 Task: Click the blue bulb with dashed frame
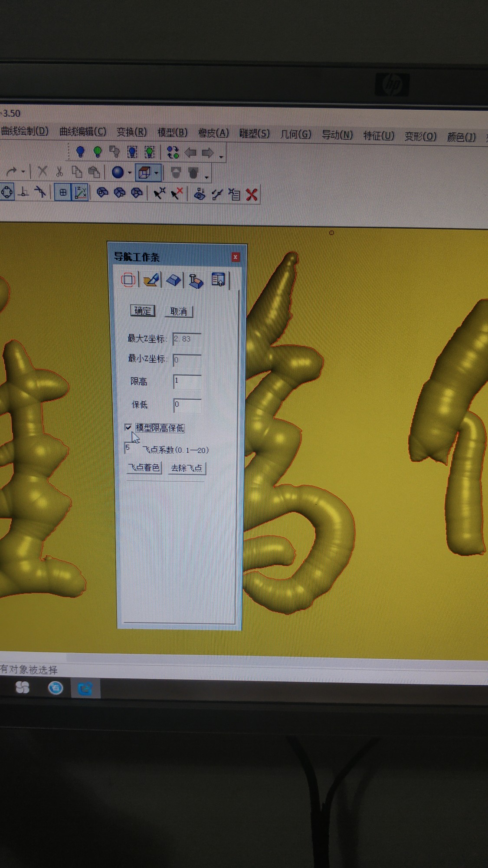click(x=132, y=152)
